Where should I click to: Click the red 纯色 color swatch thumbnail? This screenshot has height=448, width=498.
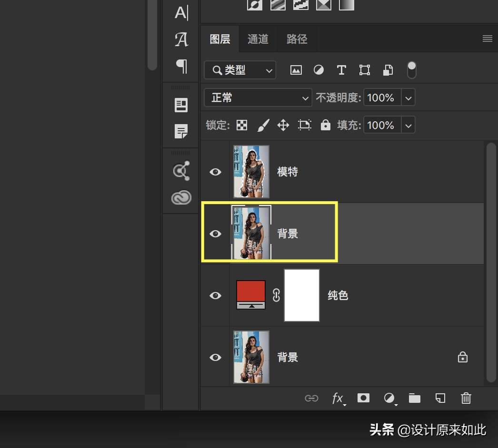(x=251, y=295)
